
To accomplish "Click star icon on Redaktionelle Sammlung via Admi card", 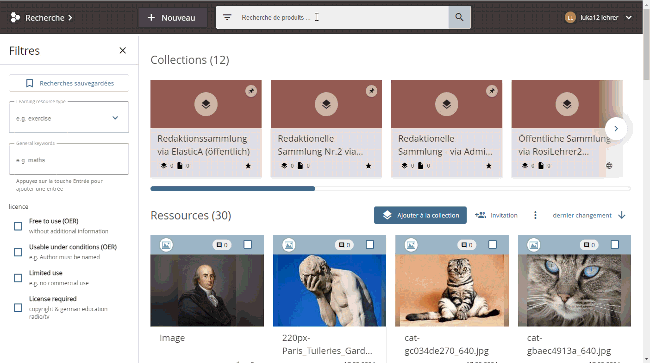I will 489,166.
